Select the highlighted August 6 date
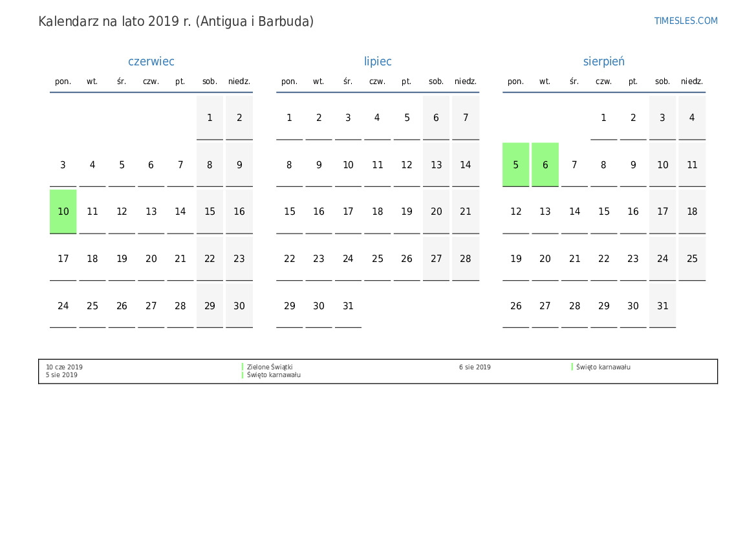This screenshot has width=756, height=535. (545, 165)
